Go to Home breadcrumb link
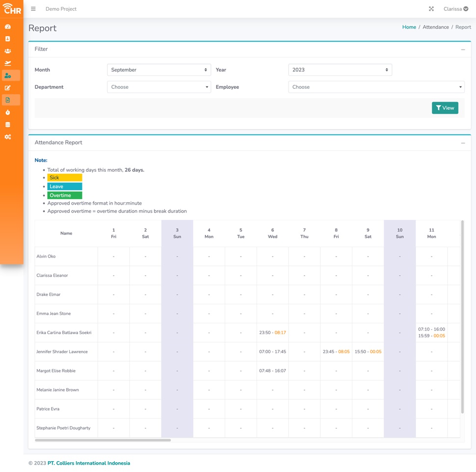The image size is (476, 472). (409, 27)
